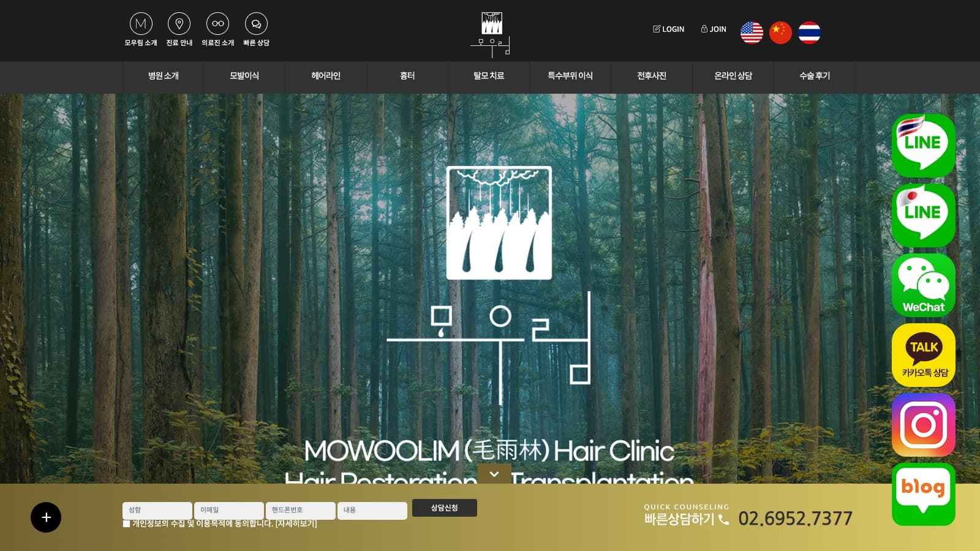This screenshot has width=980, height=551.
Task: Click the 상담신청 submit button
Action: 445,508
